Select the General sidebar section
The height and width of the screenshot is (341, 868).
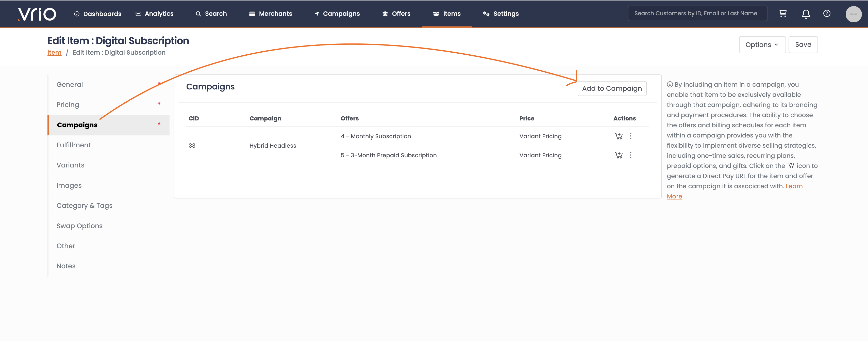pyautogui.click(x=109, y=85)
